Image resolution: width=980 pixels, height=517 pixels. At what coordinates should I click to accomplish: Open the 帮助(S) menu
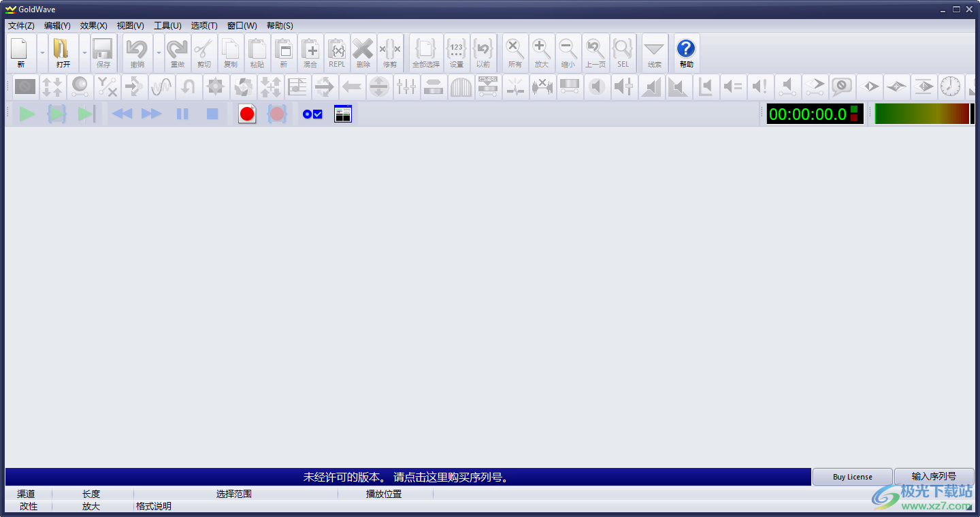click(x=280, y=26)
